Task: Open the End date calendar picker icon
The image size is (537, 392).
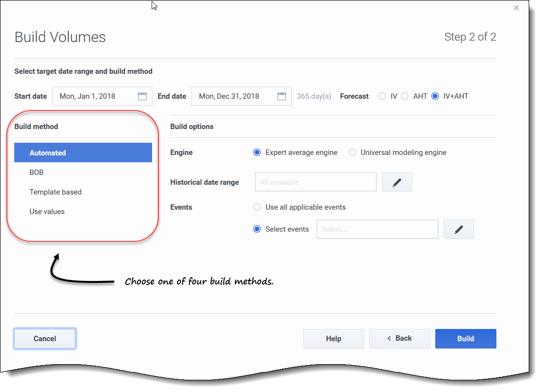Action: click(282, 96)
